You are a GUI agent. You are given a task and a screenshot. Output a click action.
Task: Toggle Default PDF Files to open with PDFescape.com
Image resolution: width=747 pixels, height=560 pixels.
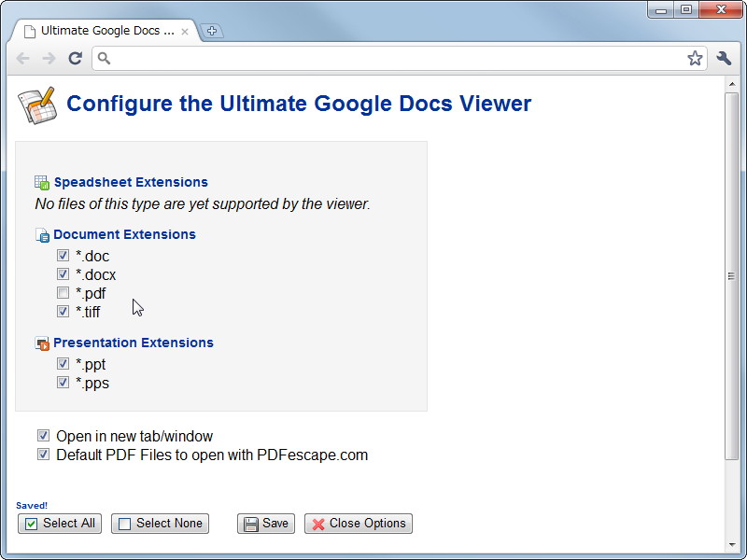[x=43, y=455]
